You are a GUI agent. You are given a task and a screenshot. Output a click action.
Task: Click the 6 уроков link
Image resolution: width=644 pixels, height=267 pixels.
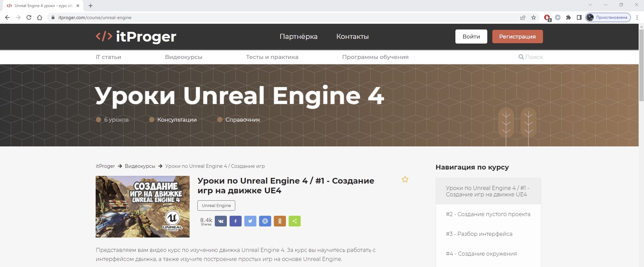point(116,120)
